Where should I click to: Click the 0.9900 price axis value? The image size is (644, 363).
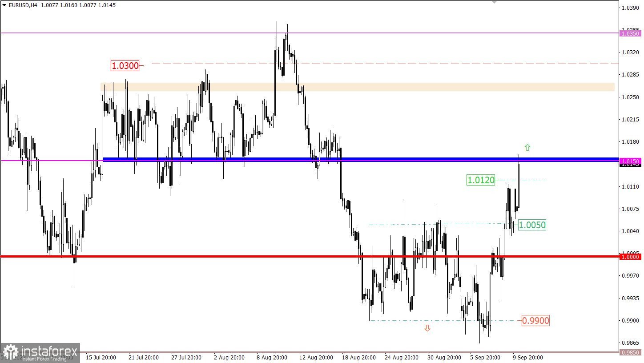[x=631, y=321]
